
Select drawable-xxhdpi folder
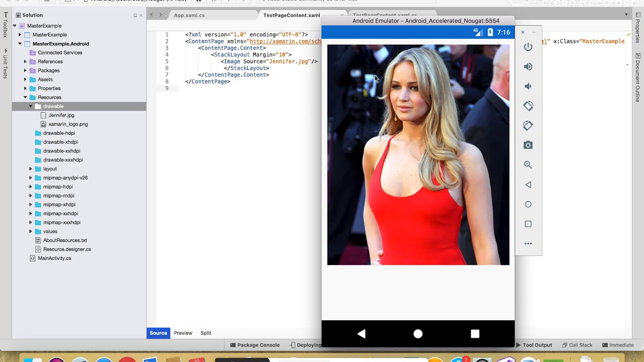[x=61, y=151]
